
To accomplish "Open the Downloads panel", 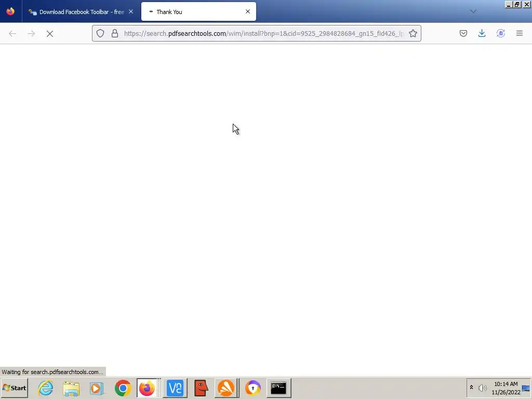I will pos(482,33).
